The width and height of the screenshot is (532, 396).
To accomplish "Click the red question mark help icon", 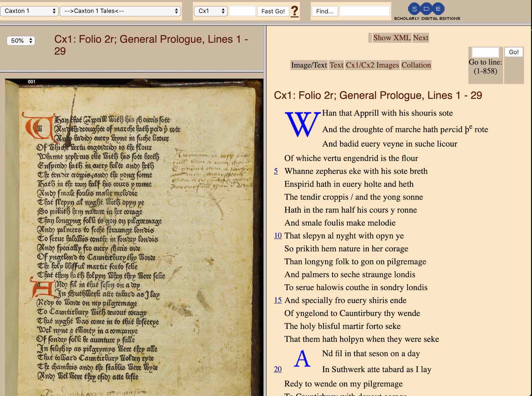I will click(294, 11).
